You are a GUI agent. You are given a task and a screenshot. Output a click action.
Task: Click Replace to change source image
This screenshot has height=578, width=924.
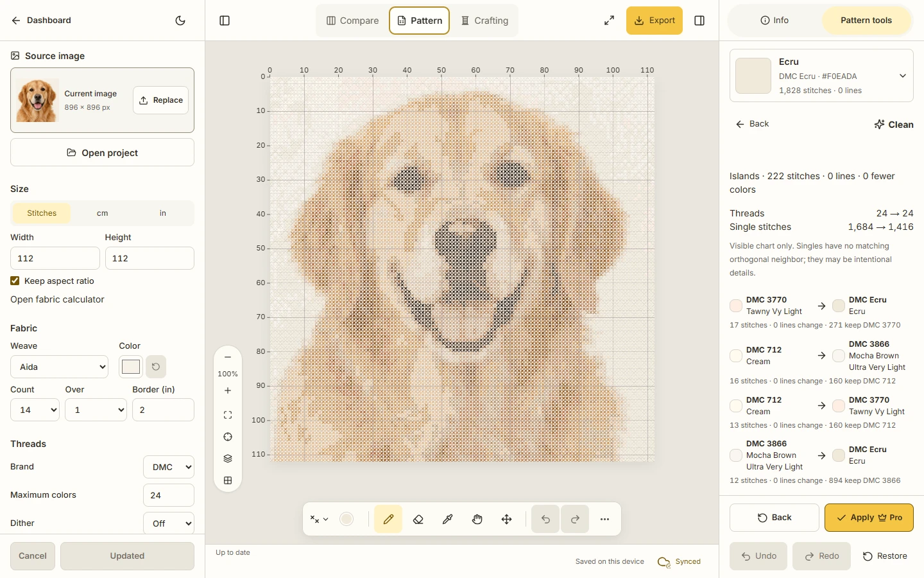point(161,100)
